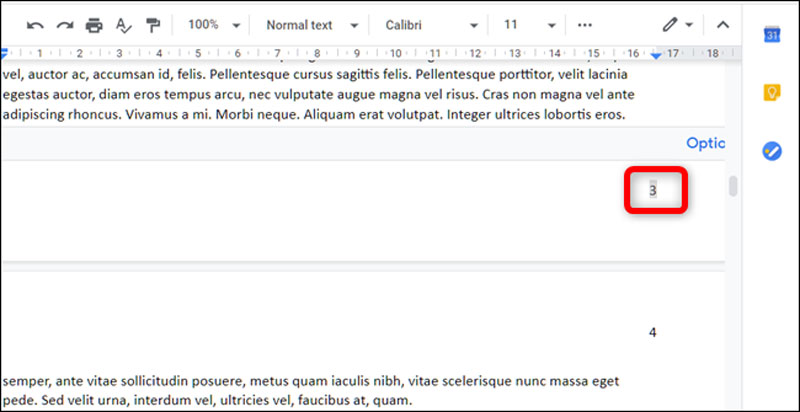
Task: Click the right indent marker on ruler
Action: coord(656,55)
